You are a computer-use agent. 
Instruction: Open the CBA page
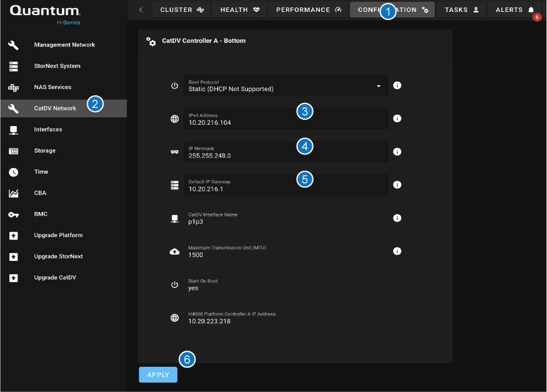pyautogui.click(x=63, y=193)
